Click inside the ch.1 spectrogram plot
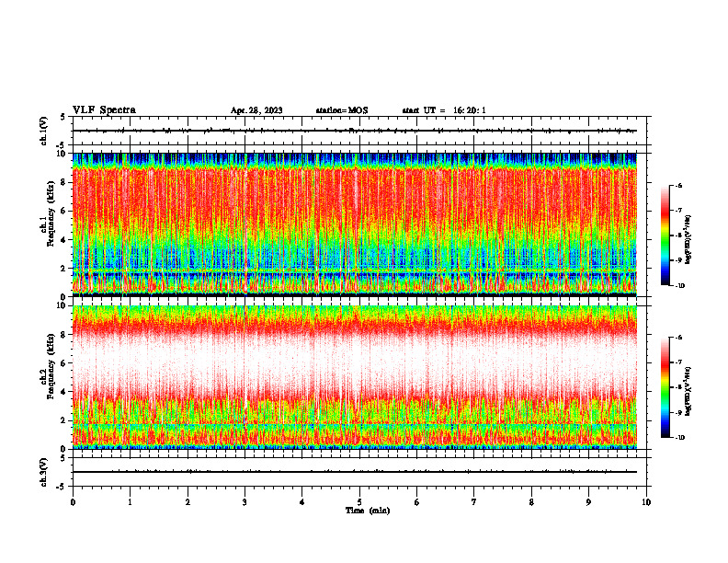728x563 pixels. pyautogui.click(x=355, y=224)
